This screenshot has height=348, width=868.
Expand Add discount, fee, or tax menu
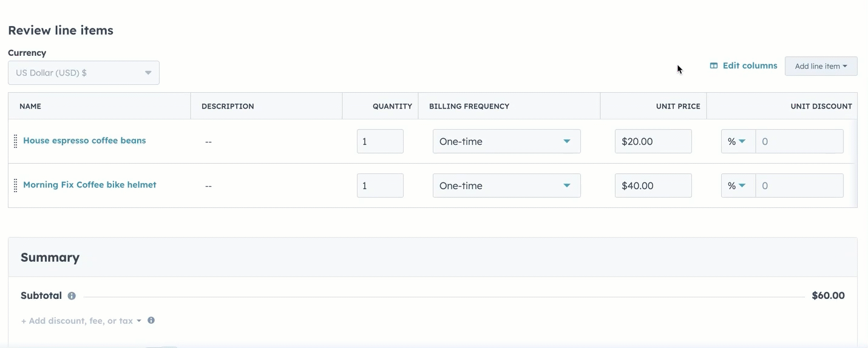81,321
